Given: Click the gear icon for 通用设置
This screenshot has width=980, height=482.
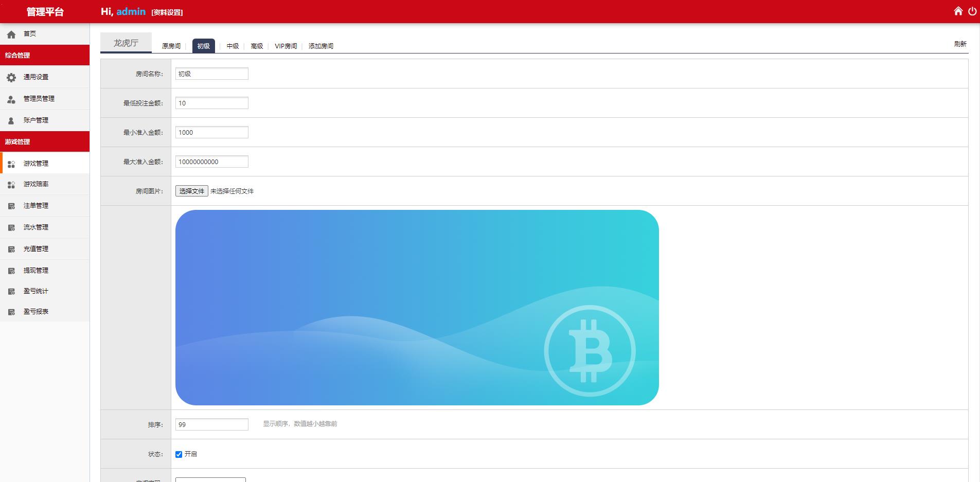Looking at the screenshot, I should tap(11, 78).
